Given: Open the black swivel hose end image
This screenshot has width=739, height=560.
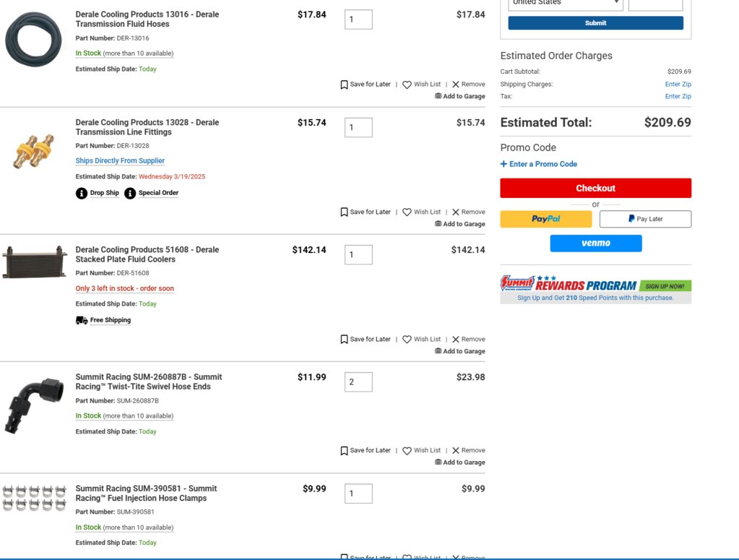Looking at the screenshot, I should tap(33, 405).
